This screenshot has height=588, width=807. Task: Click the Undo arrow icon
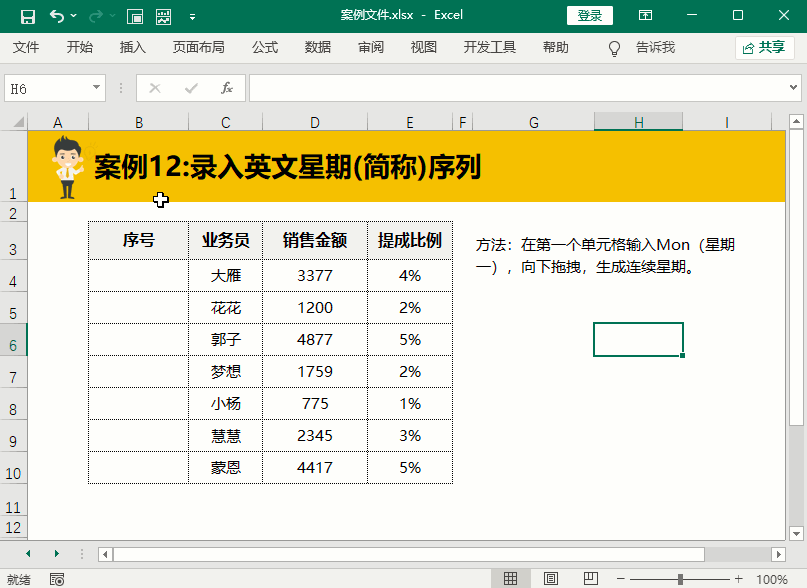click(57, 16)
